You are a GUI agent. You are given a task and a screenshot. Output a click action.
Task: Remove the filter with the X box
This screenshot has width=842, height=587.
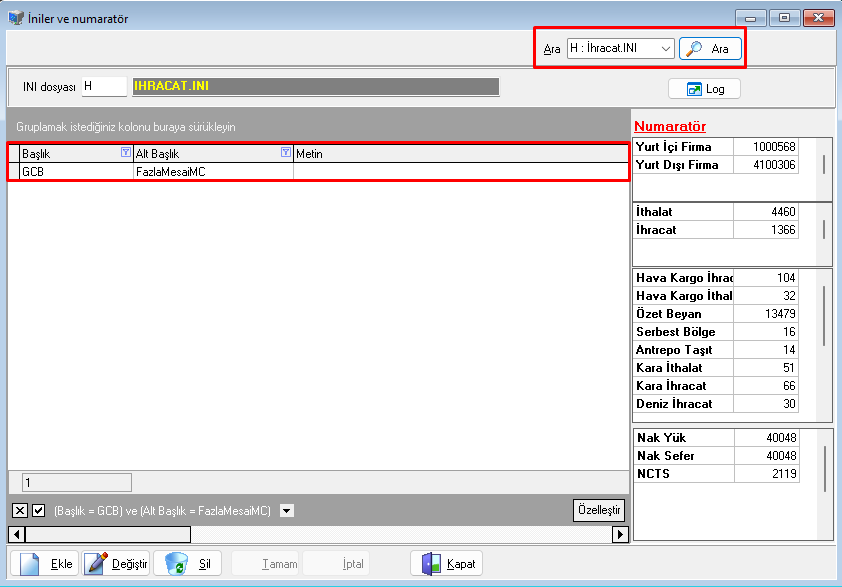click(x=19, y=510)
